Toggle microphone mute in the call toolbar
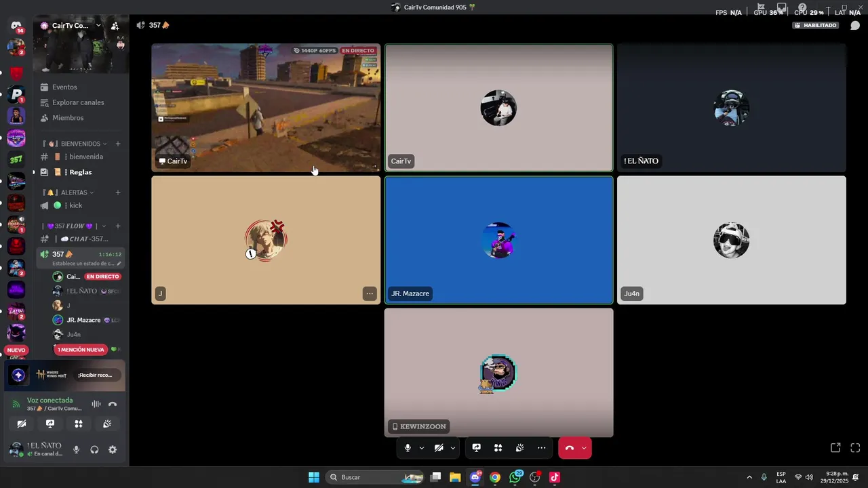 pyautogui.click(x=408, y=448)
